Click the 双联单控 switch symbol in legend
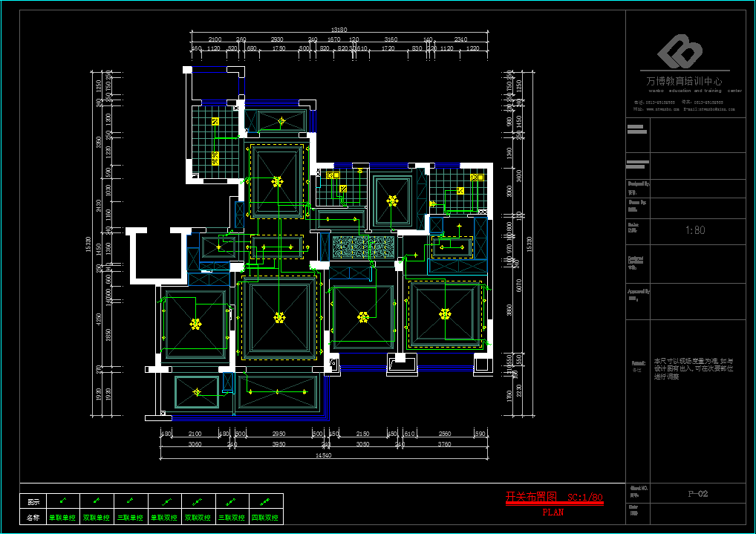 click(x=97, y=501)
